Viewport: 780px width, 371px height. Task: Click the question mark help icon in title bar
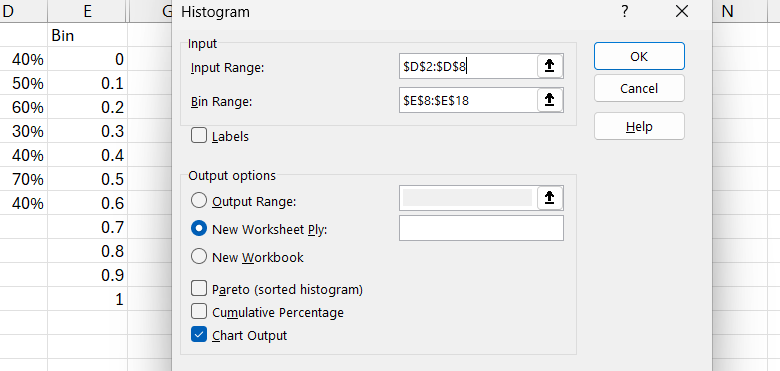[x=625, y=11]
